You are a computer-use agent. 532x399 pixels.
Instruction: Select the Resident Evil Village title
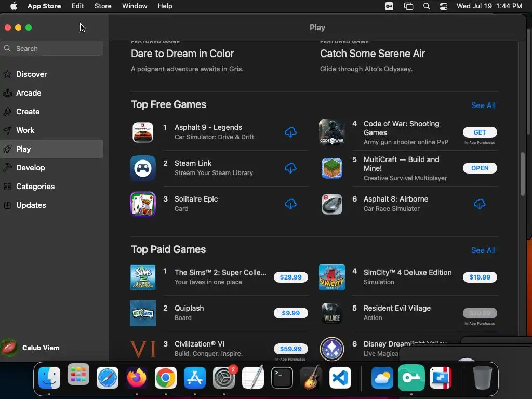397,308
